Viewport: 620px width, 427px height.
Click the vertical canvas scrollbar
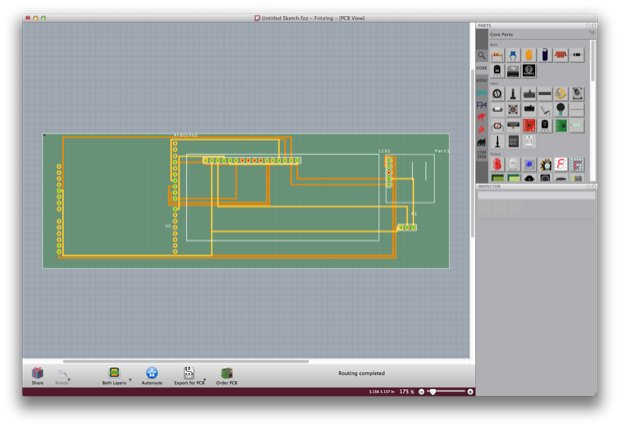473,153
